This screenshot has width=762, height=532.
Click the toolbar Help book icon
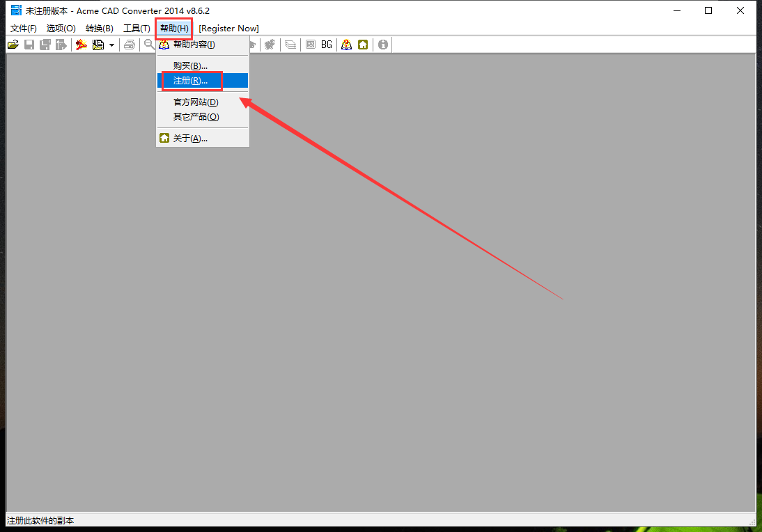(x=346, y=45)
